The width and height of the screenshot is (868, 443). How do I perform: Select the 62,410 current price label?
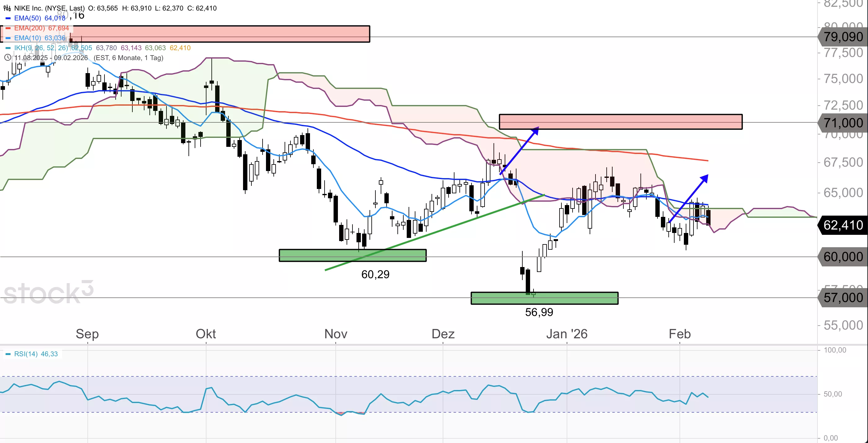(x=843, y=225)
